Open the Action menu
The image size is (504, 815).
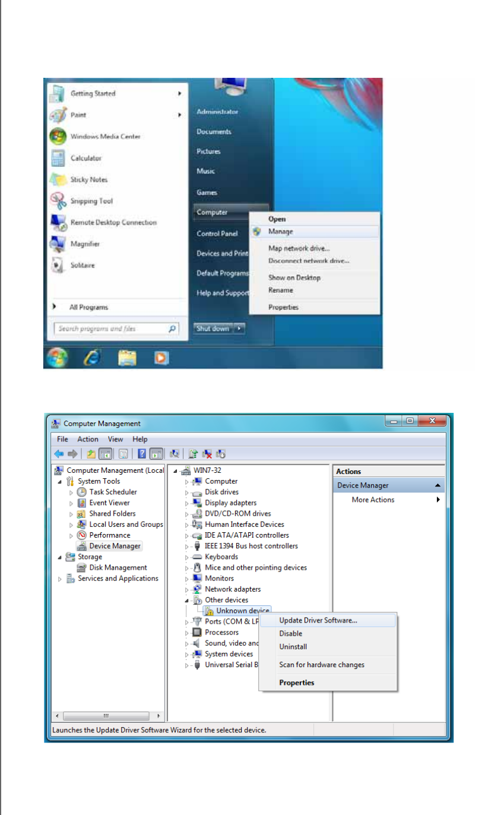tap(88, 439)
